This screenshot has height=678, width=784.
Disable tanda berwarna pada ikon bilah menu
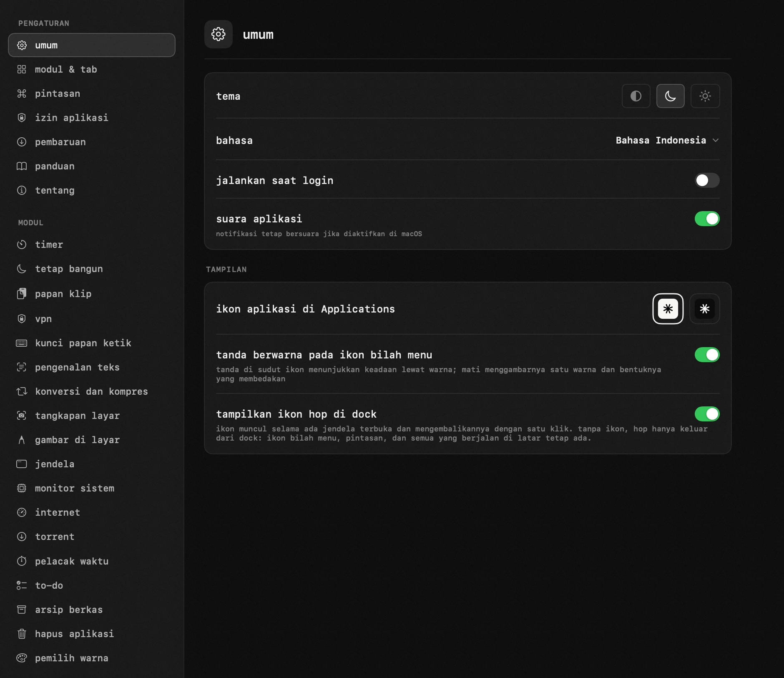coord(707,355)
